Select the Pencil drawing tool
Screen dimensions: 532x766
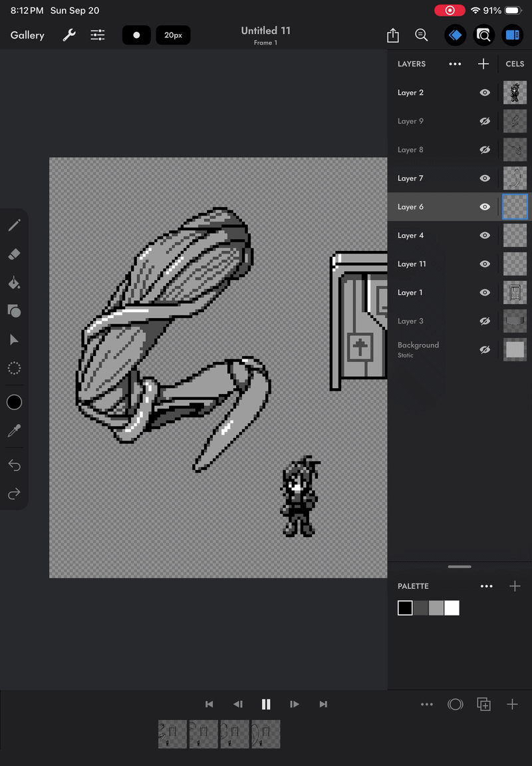14,225
